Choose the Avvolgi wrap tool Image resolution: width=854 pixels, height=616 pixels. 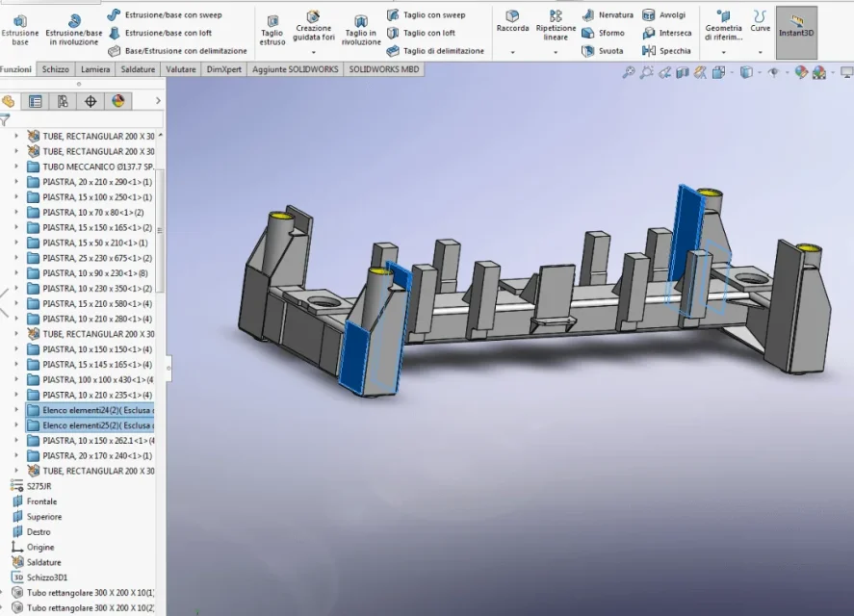coord(664,15)
